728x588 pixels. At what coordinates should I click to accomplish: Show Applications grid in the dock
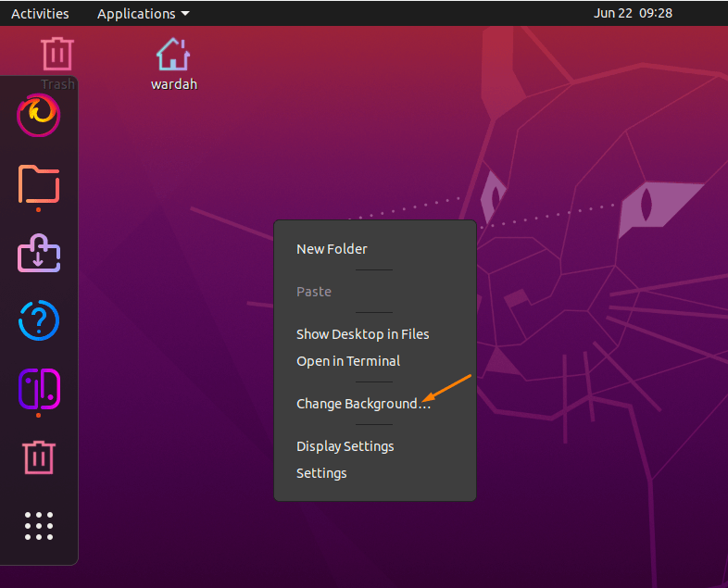tap(39, 526)
